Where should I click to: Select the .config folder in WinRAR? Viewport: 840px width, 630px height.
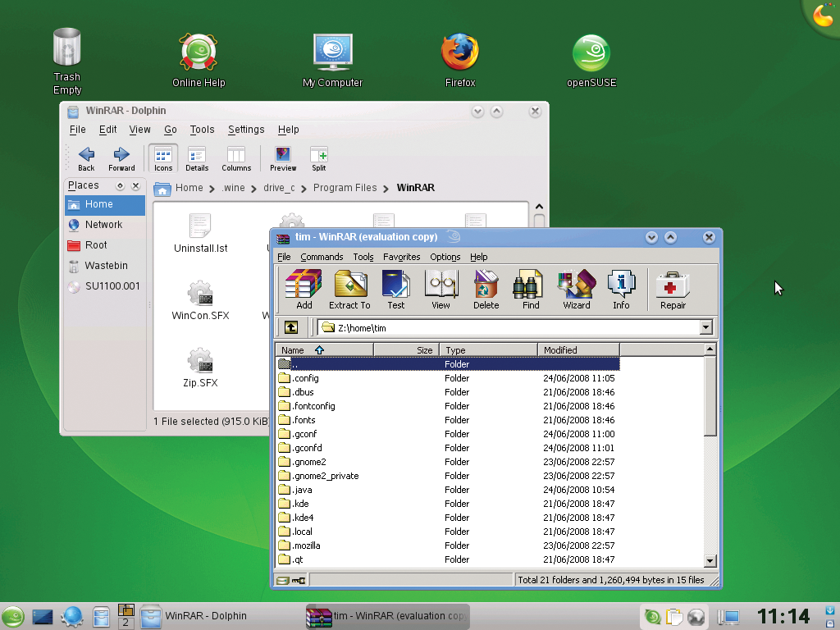click(x=448, y=378)
